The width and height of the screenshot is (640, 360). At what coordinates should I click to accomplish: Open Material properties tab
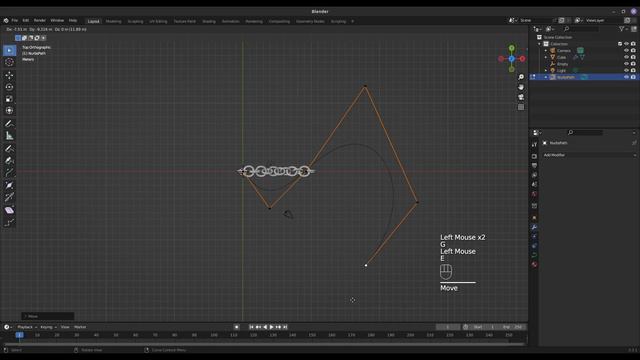(x=534, y=264)
